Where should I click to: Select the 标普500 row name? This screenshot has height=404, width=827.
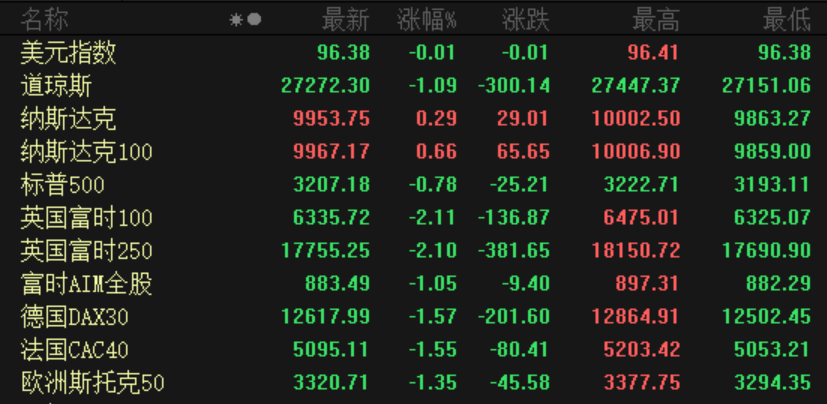(62, 185)
